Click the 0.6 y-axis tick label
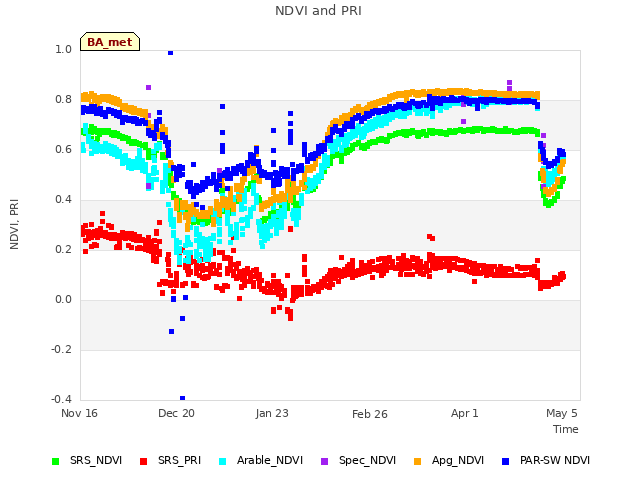This screenshot has width=640, height=480. click(x=63, y=149)
